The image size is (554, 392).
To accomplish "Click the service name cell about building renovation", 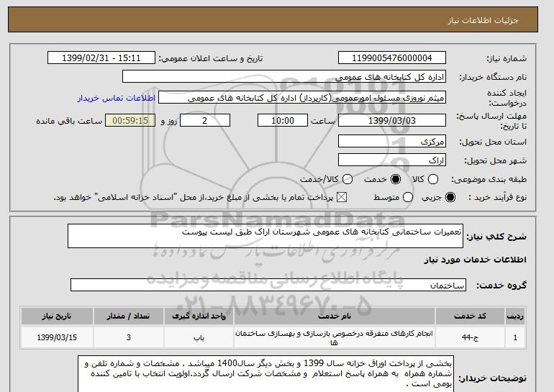I will click(x=335, y=337).
